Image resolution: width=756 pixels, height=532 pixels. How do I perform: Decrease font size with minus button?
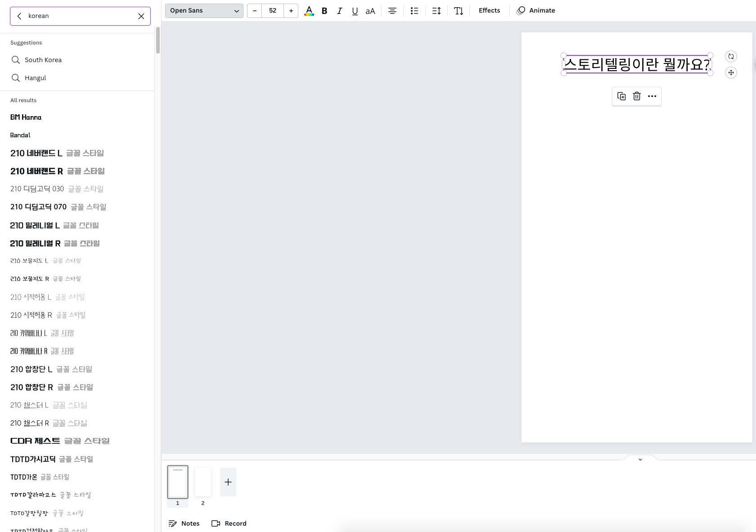tap(254, 11)
